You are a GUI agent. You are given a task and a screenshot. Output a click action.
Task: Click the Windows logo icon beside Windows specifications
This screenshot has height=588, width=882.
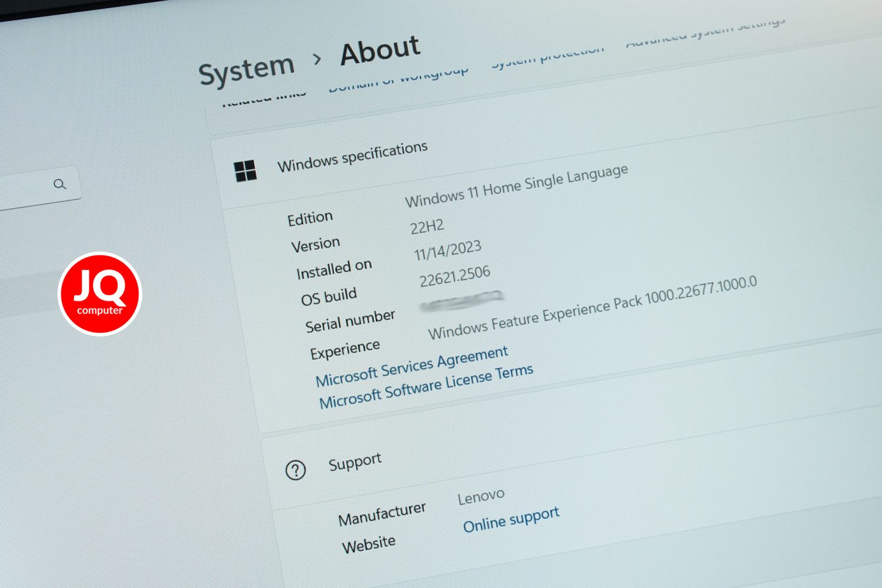coord(245,171)
